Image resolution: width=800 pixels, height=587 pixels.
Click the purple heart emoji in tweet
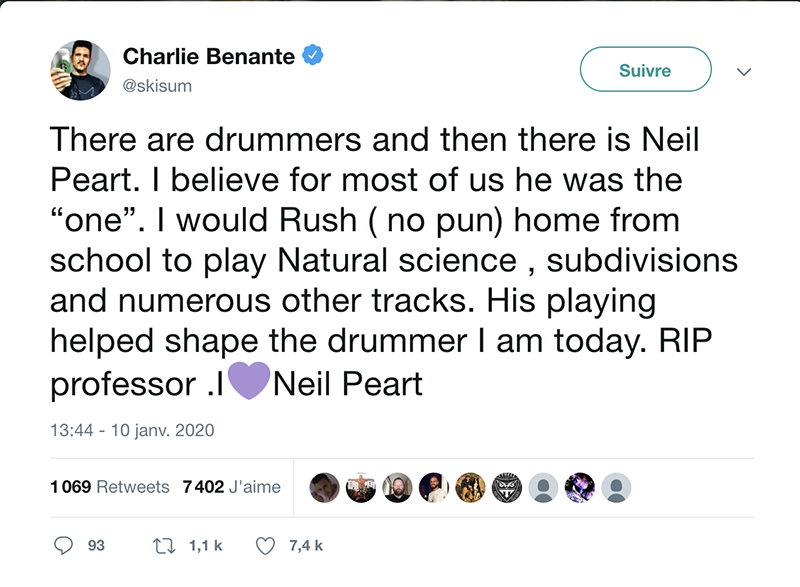(x=250, y=384)
